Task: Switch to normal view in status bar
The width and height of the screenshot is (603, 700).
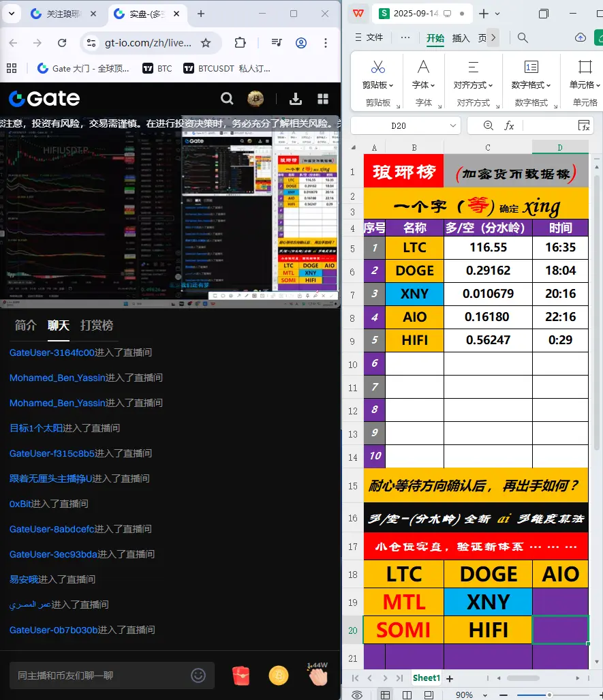Action: pyautogui.click(x=385, y=695)
